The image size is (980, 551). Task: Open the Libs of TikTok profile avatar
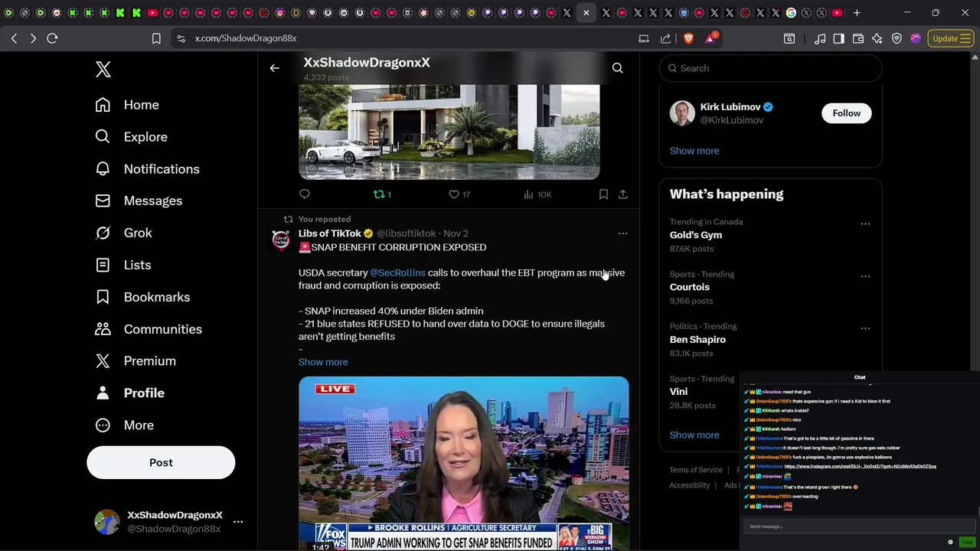pyautogui.click(x=281, y=240)
